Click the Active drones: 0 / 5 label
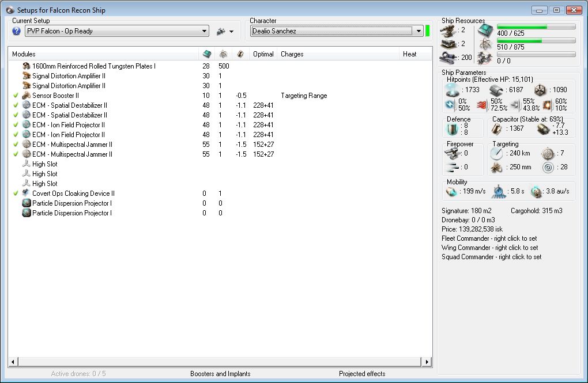 [78, 374]
